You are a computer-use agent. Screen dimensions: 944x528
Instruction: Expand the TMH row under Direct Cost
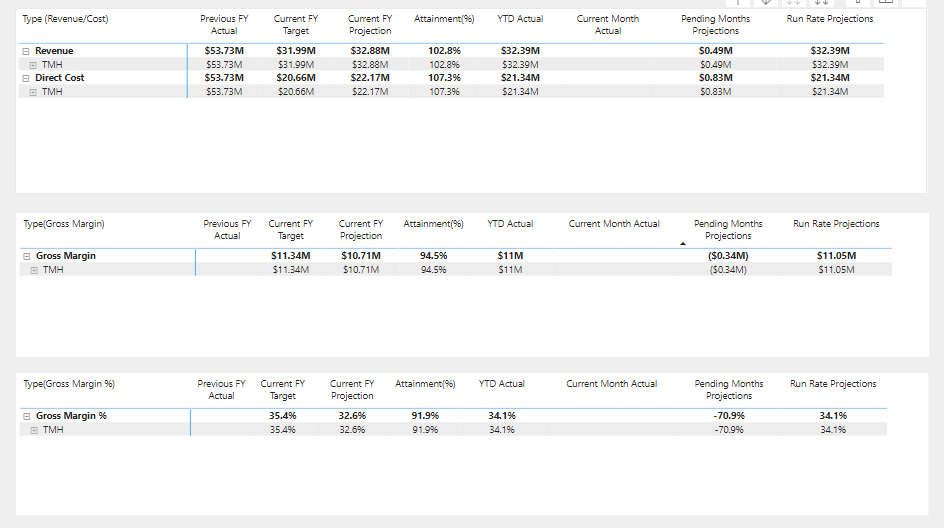tap(33, 92)
